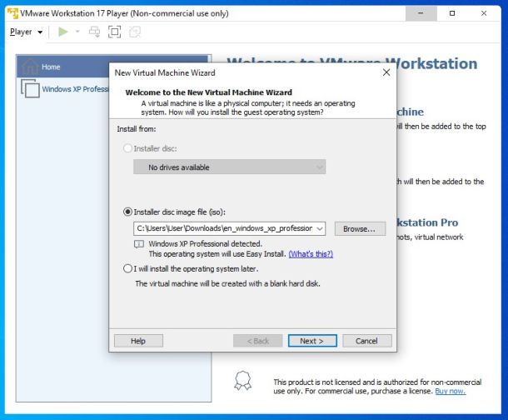Screen dimensions: 508x420
Task: Click the Send Ctrl+Alt+Del toolbar icon
Action: coord(95,32)
